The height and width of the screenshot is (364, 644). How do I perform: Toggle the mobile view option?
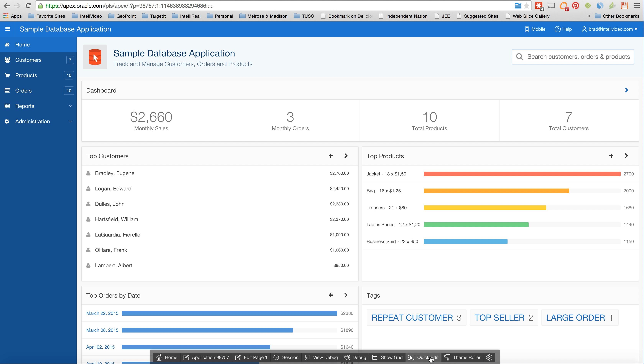pyautogui.click(x=535, y=29)
